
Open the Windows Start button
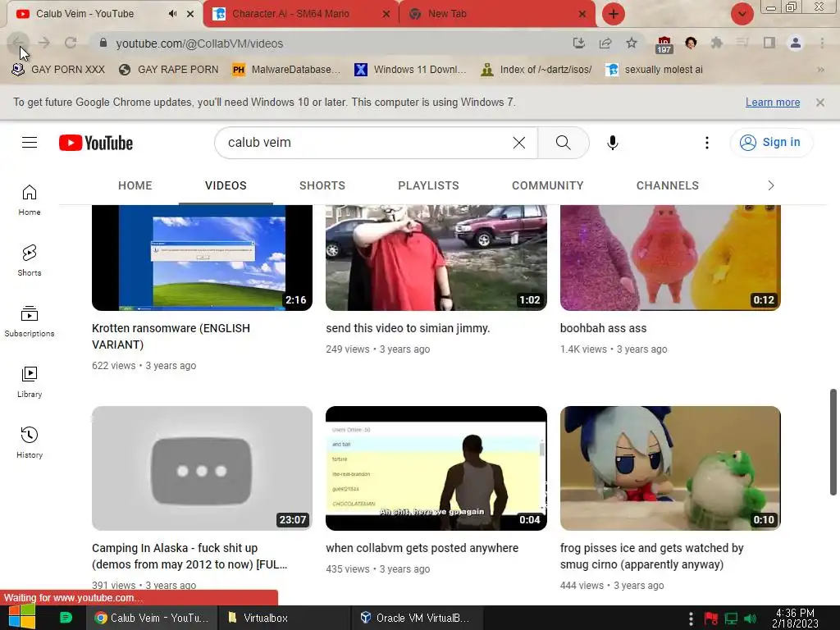(21, 618)
